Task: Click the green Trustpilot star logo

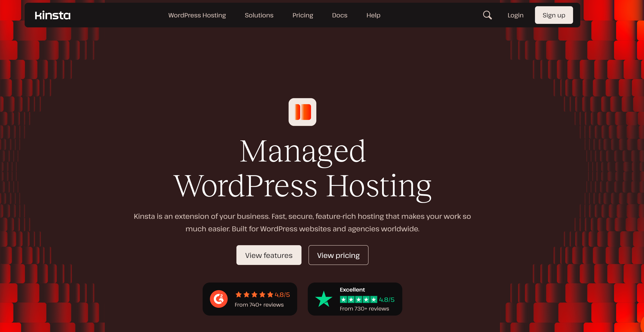Action: coord(324,299)
